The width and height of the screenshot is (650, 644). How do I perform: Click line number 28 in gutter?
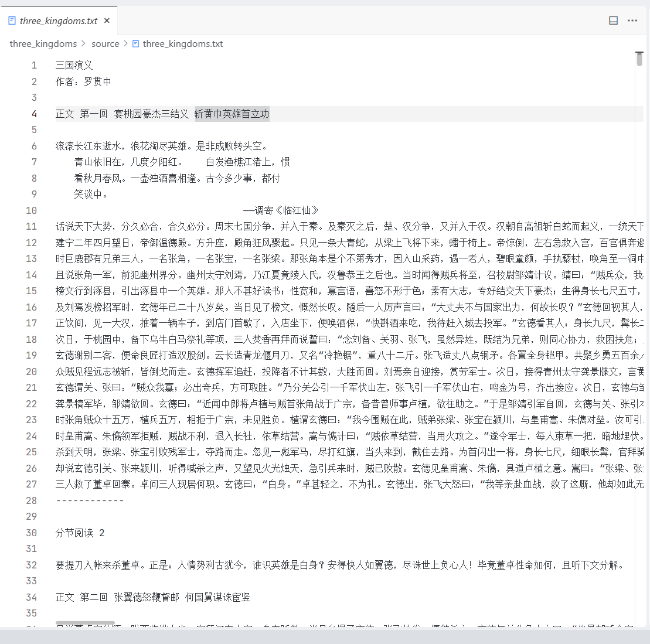pos(32,500)
